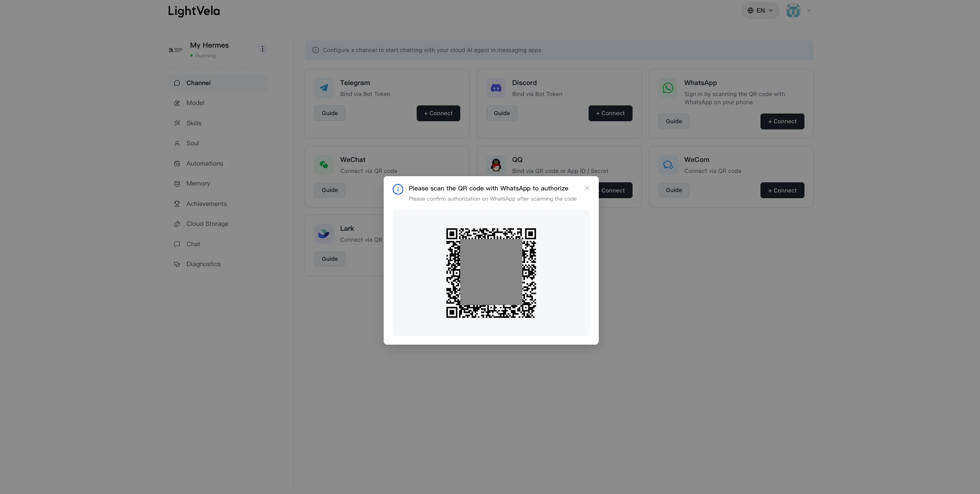The image size is (980, 494).
Task: Open the Telegram Guide
Action: pos(330,113)
